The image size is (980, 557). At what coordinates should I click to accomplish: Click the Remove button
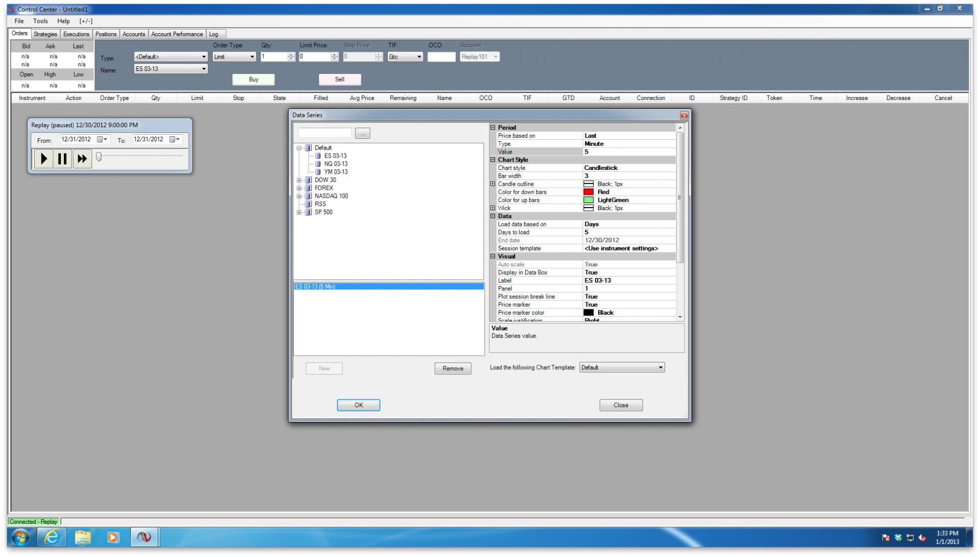[453, 368]
